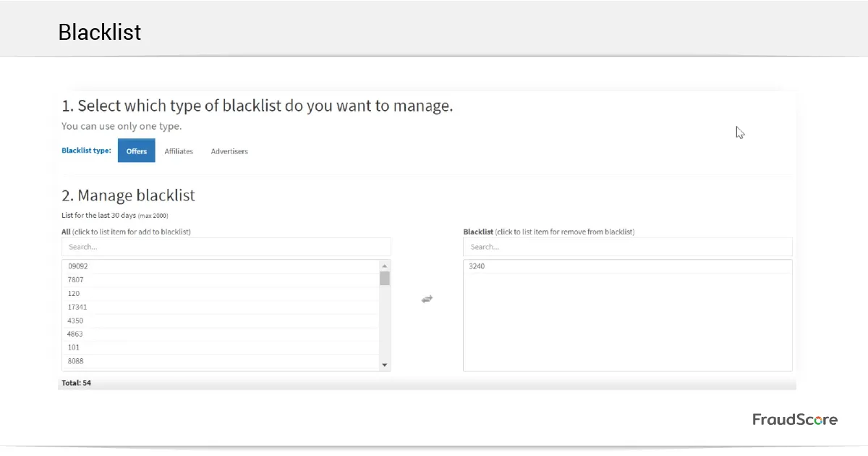Add offer 8088 to blacklist
The width and height of the screenshot is (868, 456).
(220, 361)
